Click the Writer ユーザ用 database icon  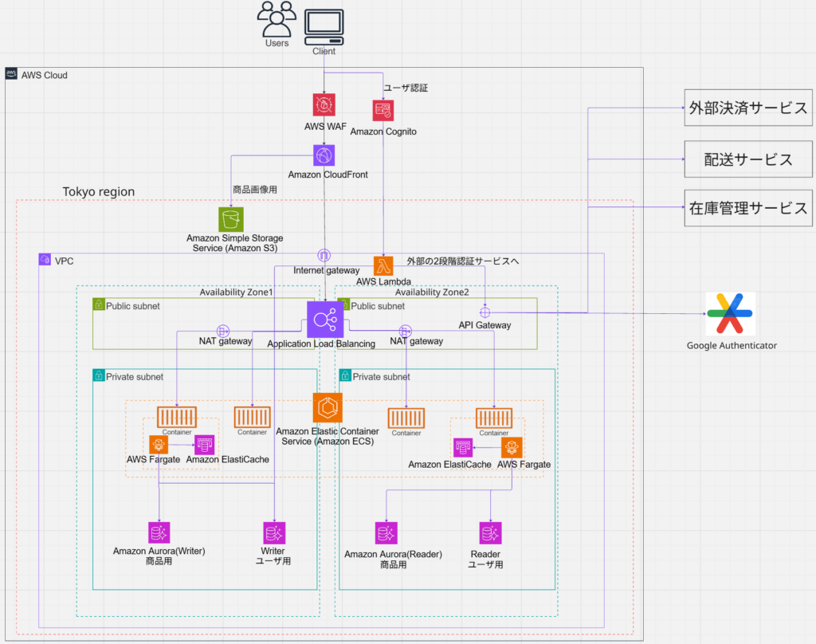coord(274,533)
